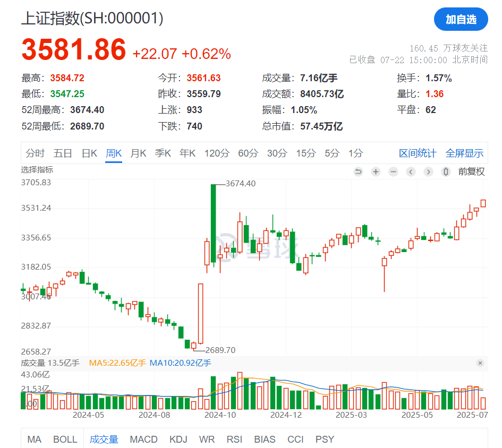Screen dimensions: 502x448
Task: Open 区间统计 range statistics
Action: coord(418,153)
